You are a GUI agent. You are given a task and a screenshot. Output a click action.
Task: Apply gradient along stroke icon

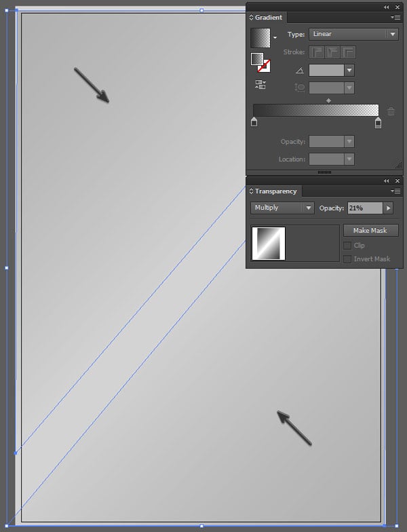tap(332, 52)
